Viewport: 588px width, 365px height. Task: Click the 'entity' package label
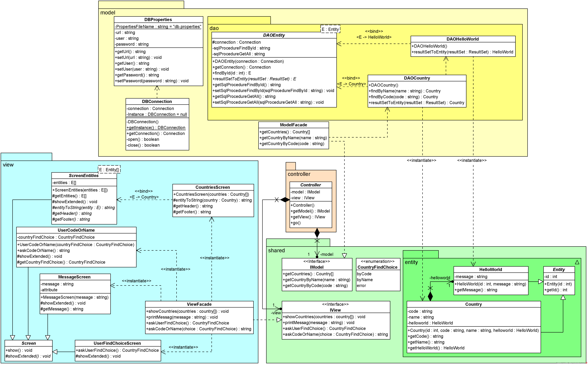pos(411,262)
